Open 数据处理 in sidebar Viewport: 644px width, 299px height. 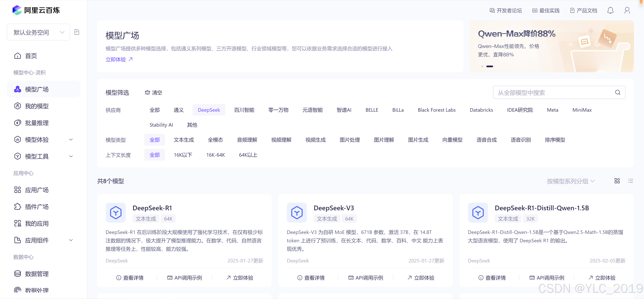click(43, 290)
